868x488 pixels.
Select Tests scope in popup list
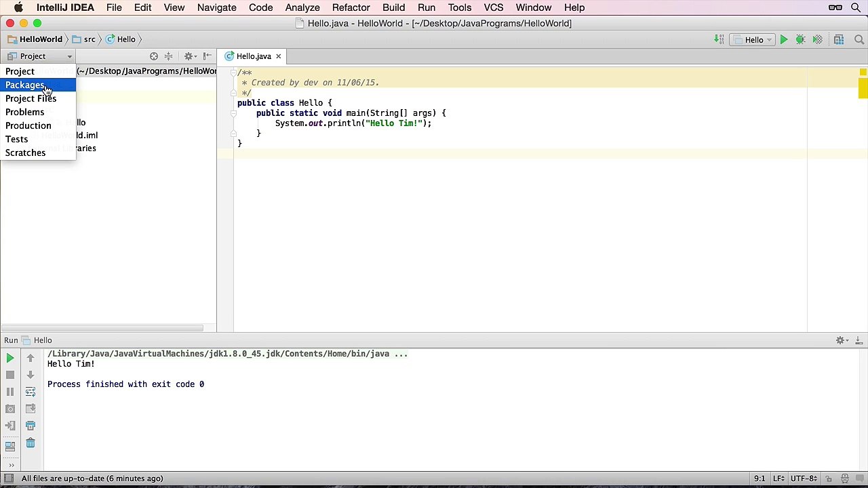click(38, 139)
